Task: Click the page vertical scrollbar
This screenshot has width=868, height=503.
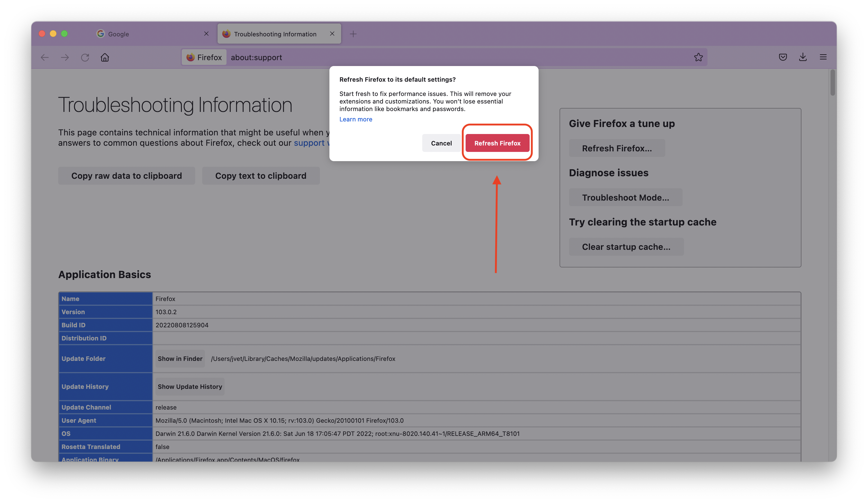Action: click(x=832, y=83)
